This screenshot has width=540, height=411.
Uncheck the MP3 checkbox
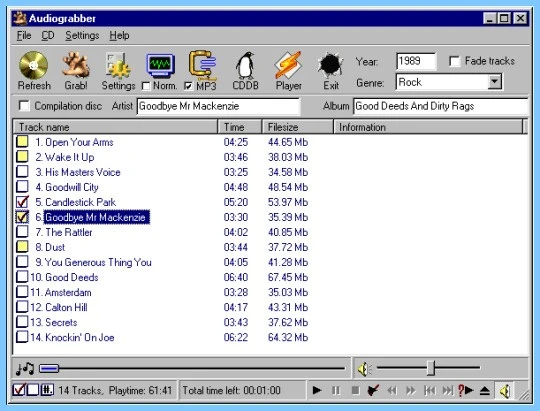[188, 86]
